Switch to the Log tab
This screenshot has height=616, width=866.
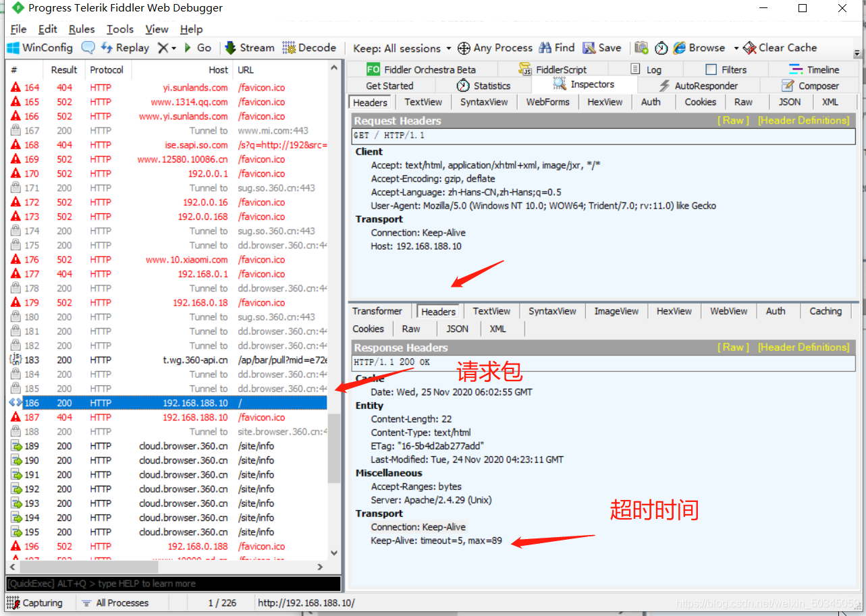click(645, 69)
